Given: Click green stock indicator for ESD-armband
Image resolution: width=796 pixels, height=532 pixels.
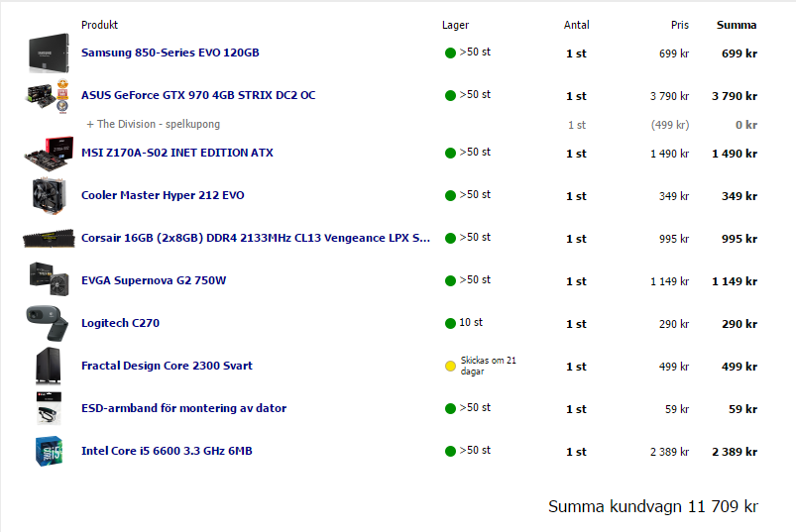Looking at the screenshot, I should pos(450,408).
